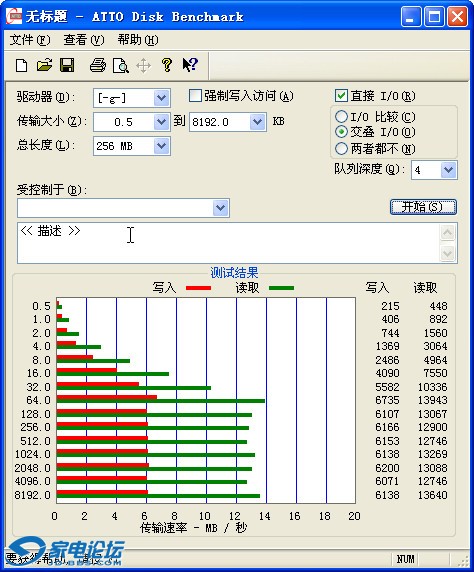Enable 强制写入访问 checkbox

point(195,96)
